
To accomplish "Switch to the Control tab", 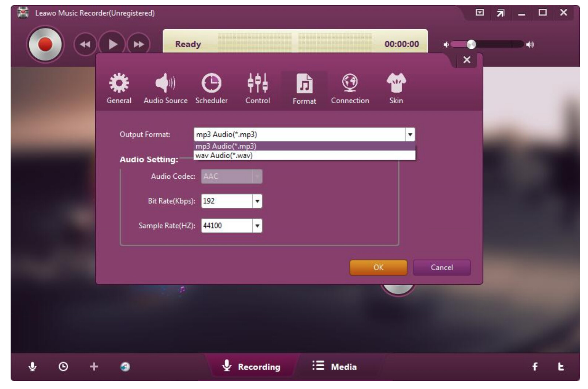I will tap(258, 89).
